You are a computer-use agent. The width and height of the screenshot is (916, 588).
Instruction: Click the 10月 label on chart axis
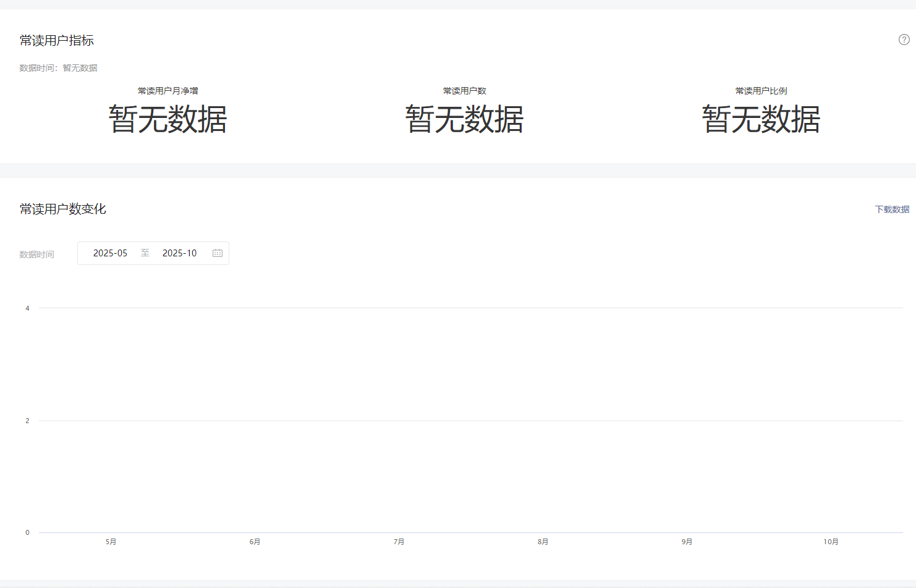coord(831,542)
